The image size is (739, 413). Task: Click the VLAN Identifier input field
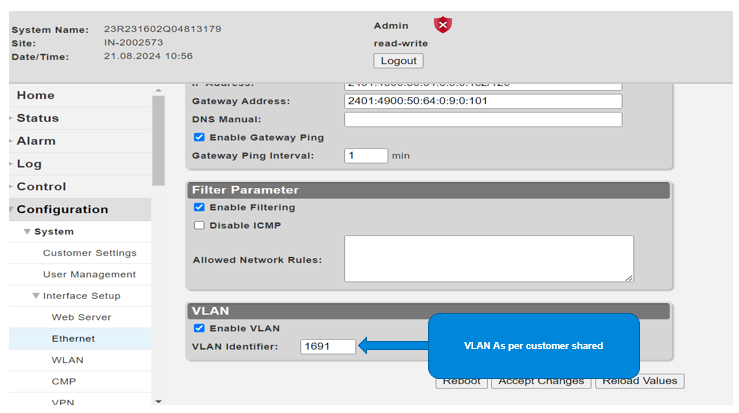tap(328, 346)
